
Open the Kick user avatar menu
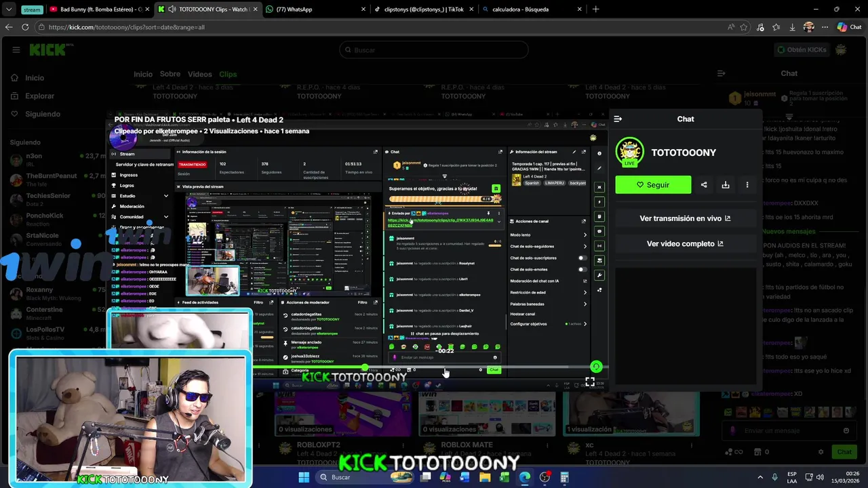[x=841, y=49]
